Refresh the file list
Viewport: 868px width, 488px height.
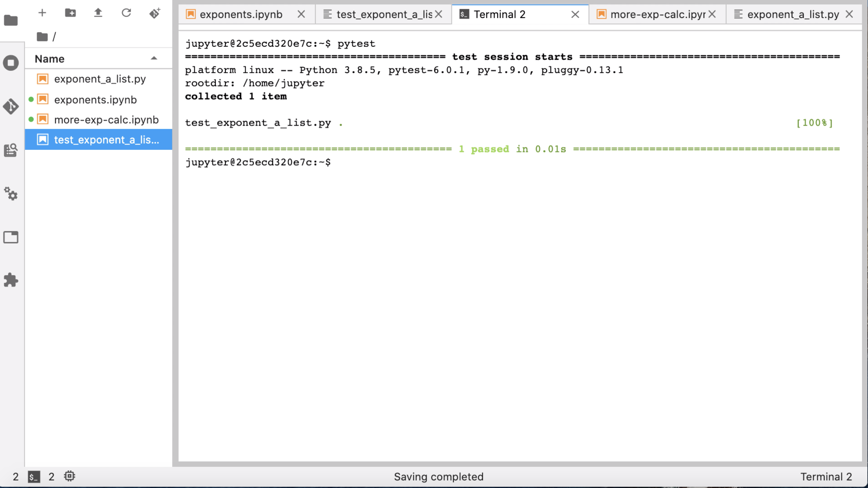point(126,13)
